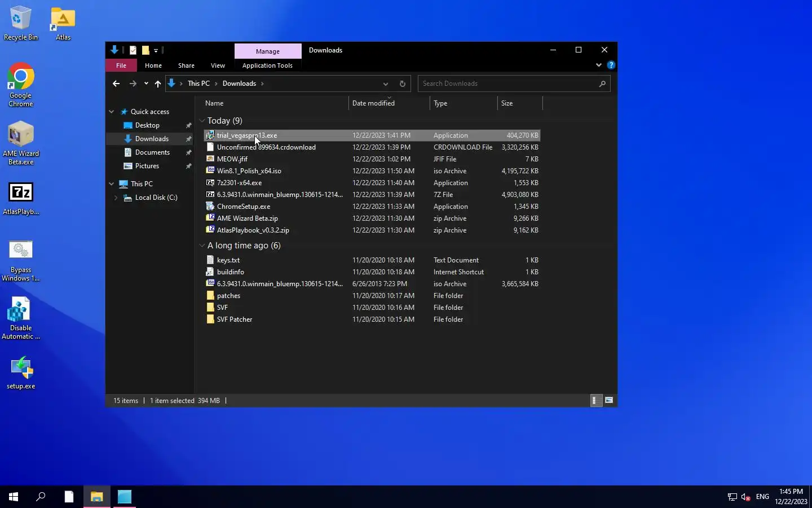Select the Manage contextual tab
Image resolution: width=812 pixels, height=508 pixels.
tap(268, 51)
